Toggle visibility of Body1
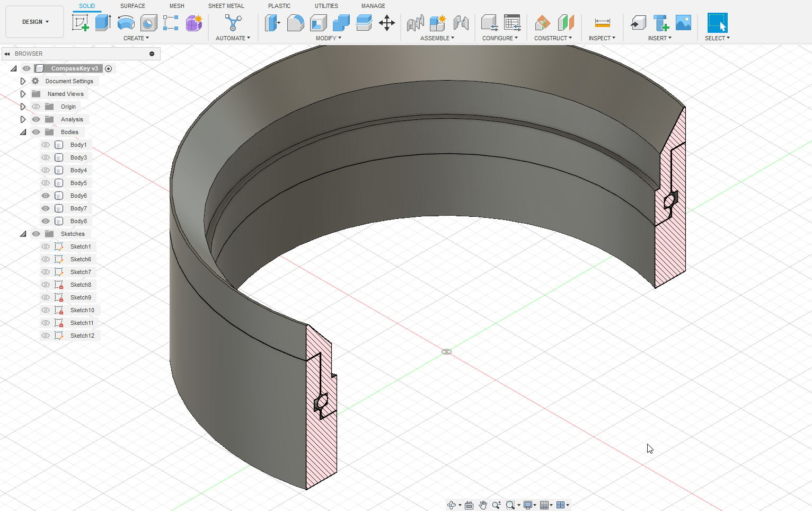This screenshot has width=812, height=511. [46, 145]
